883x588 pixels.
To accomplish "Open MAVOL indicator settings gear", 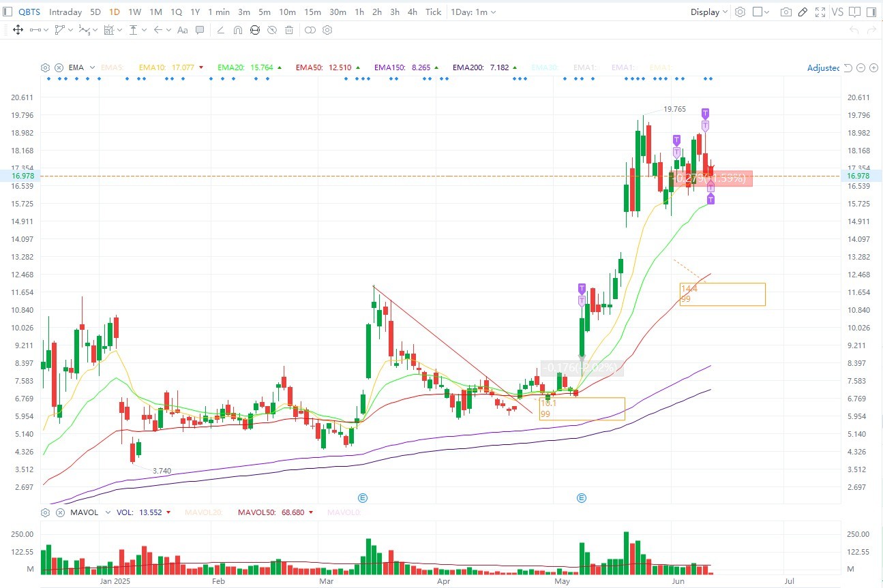I will point(45,512).
